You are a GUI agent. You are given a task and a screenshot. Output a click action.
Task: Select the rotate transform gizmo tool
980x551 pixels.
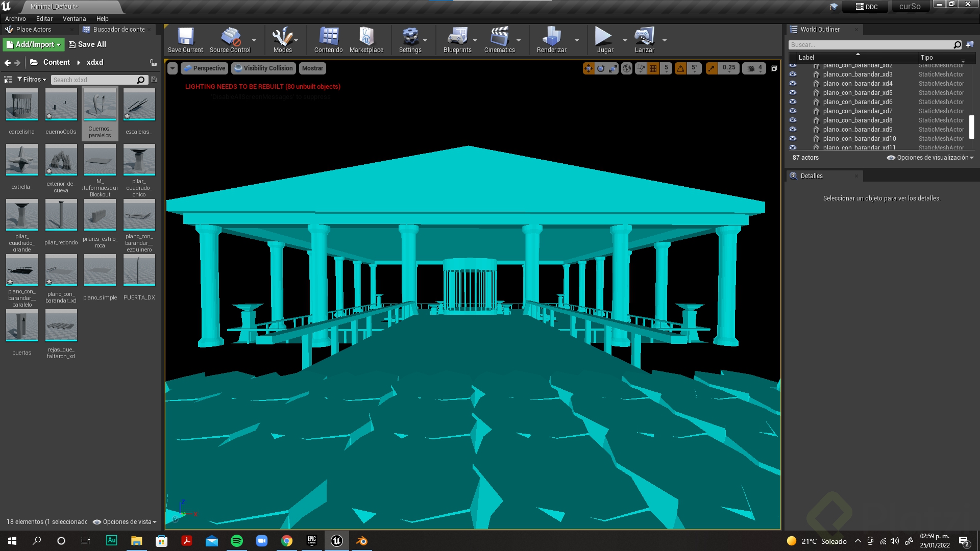[x=601, y=68]
